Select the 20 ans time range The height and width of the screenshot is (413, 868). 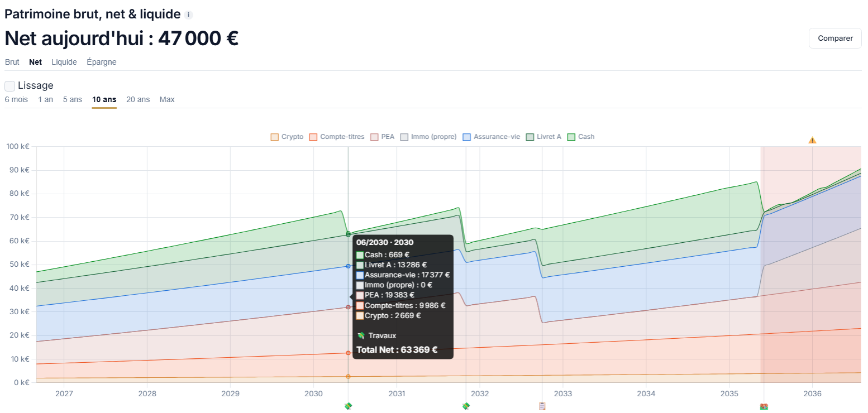138,99
